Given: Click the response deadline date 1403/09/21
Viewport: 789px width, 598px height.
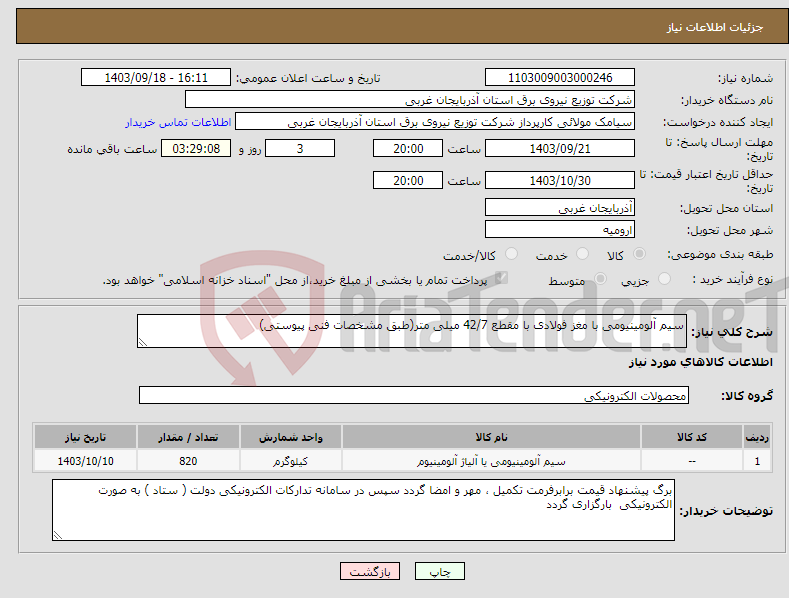Looking at the screenshot, I should [x=560, y=148].
